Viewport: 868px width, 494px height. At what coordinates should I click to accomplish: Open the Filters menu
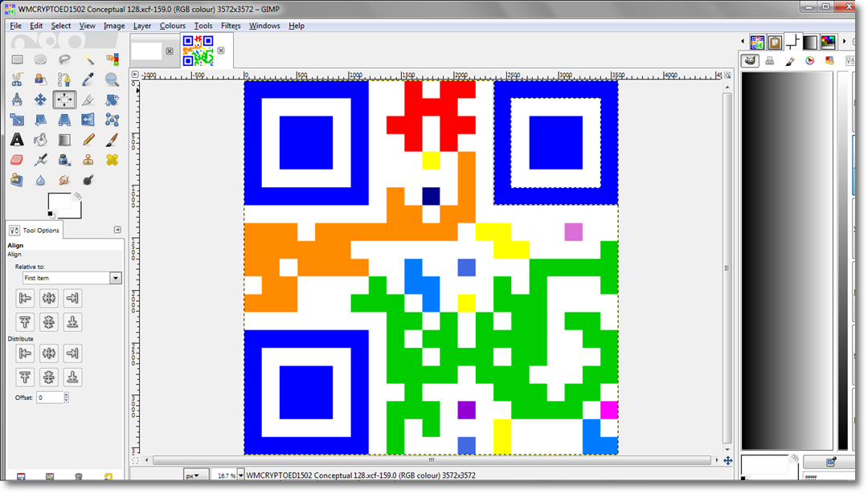point(231,26)
